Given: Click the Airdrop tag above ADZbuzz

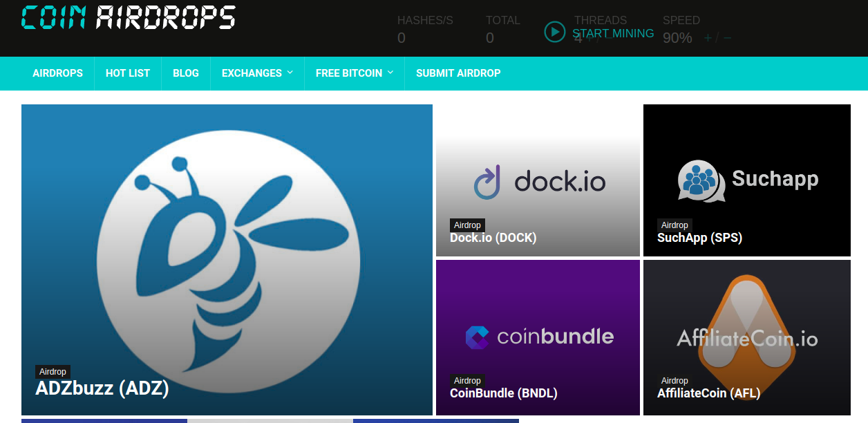Looking at the screenshot, I should [x=53, y=372].
